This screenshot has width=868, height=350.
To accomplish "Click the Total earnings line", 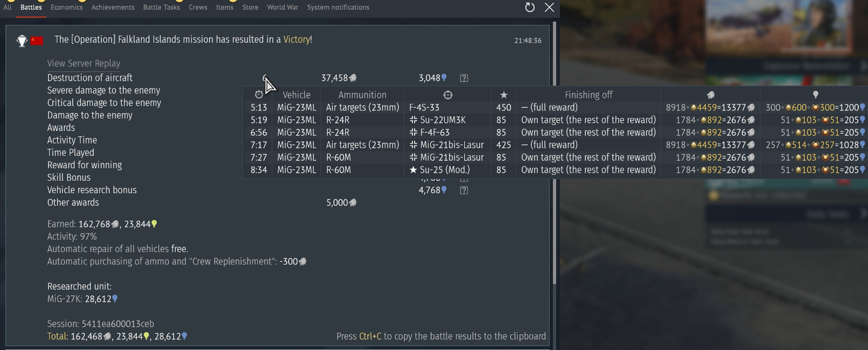I will 117,336.
